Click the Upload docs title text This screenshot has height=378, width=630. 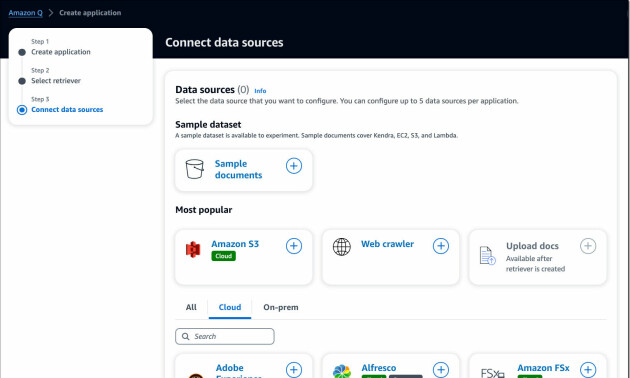[x=532, y=246]
